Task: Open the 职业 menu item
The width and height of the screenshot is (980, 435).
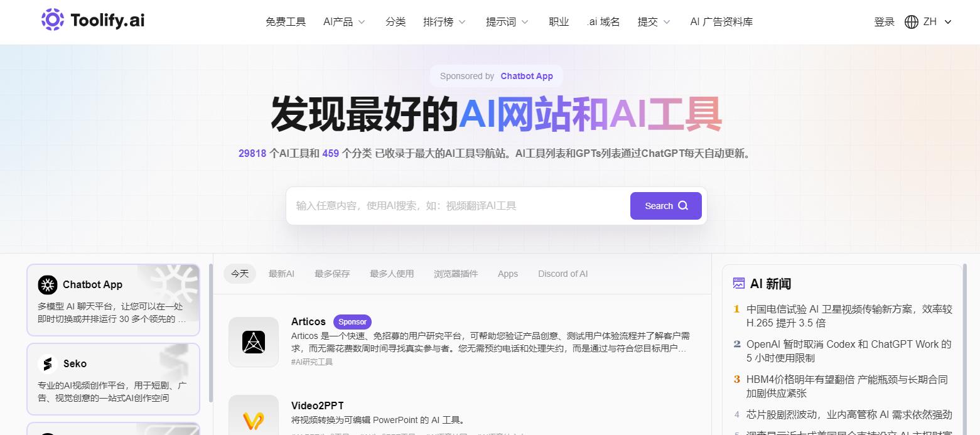Action: click(559, 22)
